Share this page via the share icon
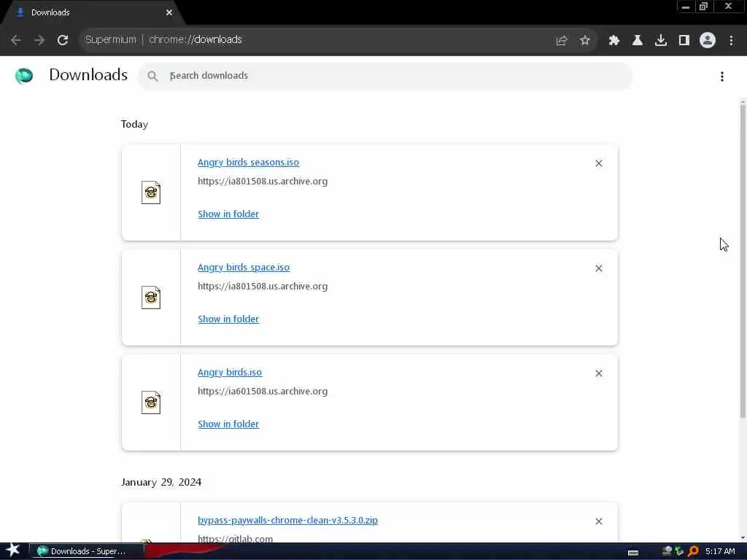Image resolution: width=747 pixels, height=560 pixels. click(x=561, y=41)
